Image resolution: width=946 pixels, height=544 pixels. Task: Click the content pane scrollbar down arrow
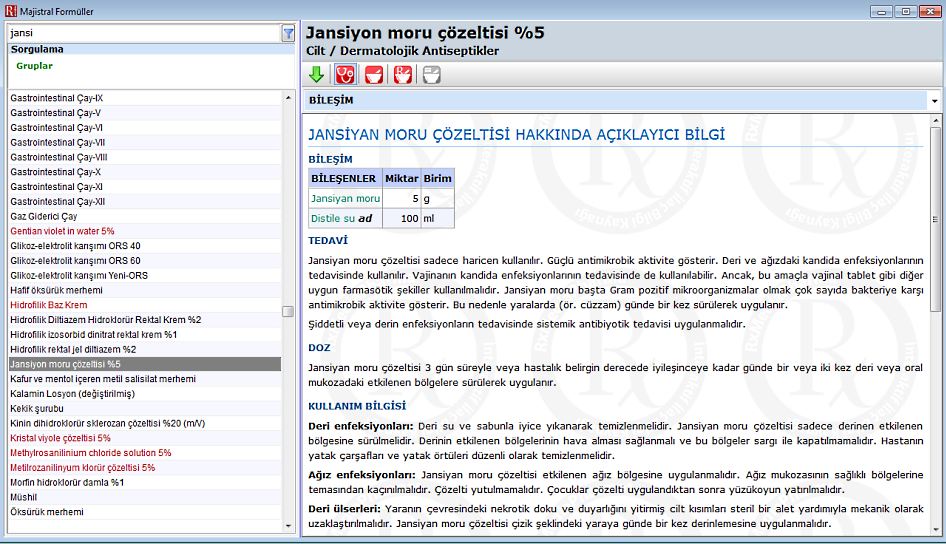936,530
